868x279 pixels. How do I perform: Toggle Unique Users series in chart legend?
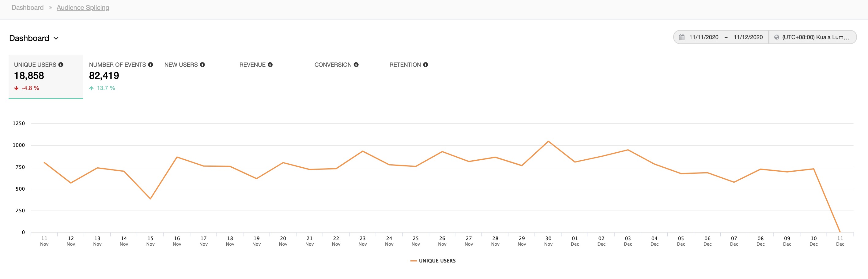click(x=433, y=261)
